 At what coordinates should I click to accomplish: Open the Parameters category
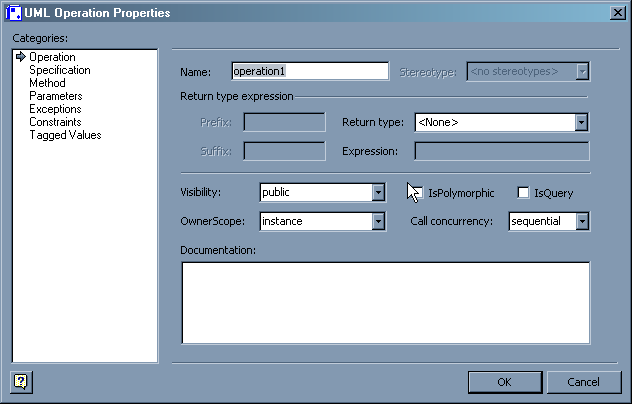[55, 97]
